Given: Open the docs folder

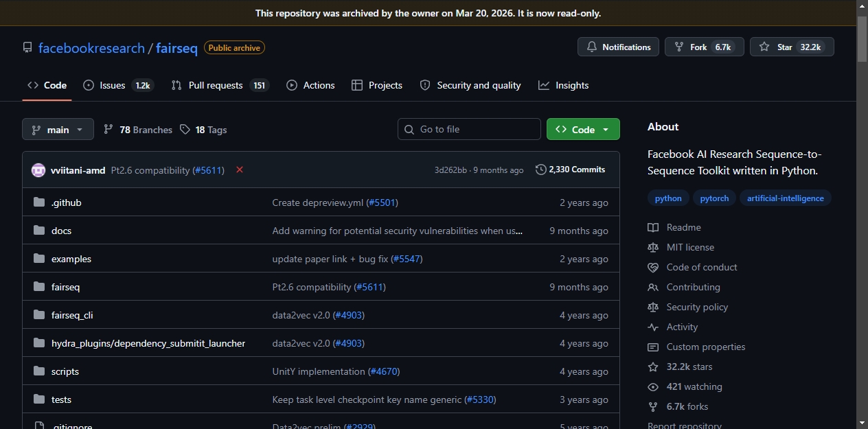Looking at the screenshot, I should coord(61,231).
